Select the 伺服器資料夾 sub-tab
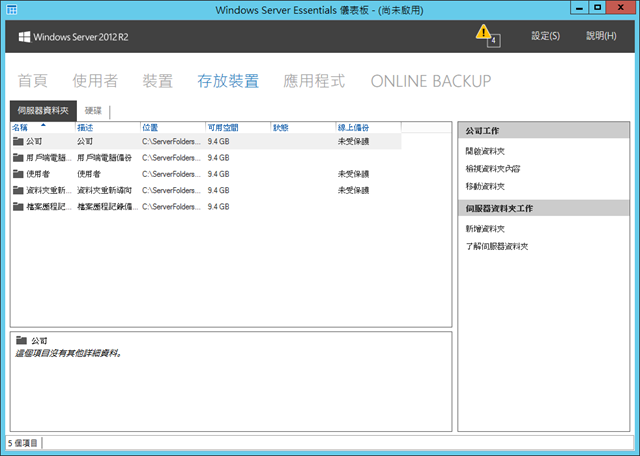This screenshot has height=456, width=640. click(43, 111)
